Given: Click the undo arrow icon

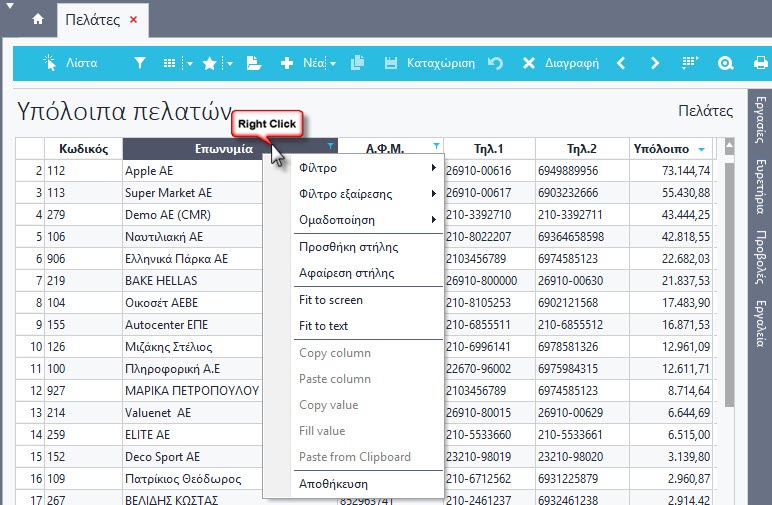Looking at the screenshot, I should point(495,63).
